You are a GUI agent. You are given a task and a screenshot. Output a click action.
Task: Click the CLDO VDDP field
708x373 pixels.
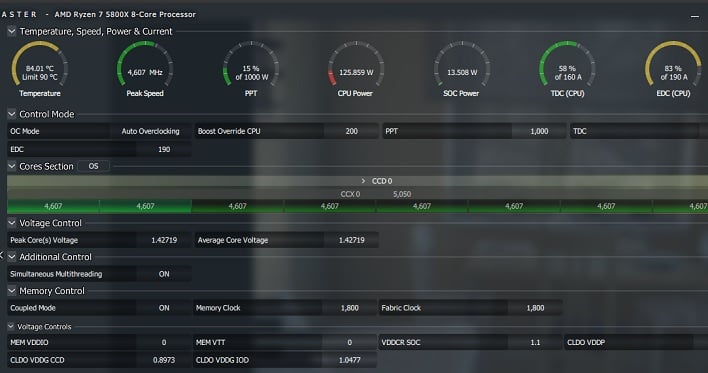(x=637, y=343)
